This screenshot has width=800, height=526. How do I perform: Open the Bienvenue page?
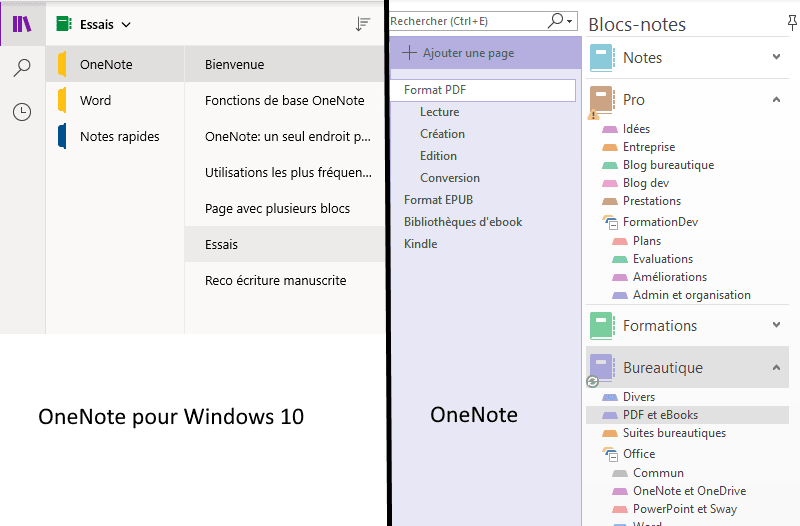285,64
